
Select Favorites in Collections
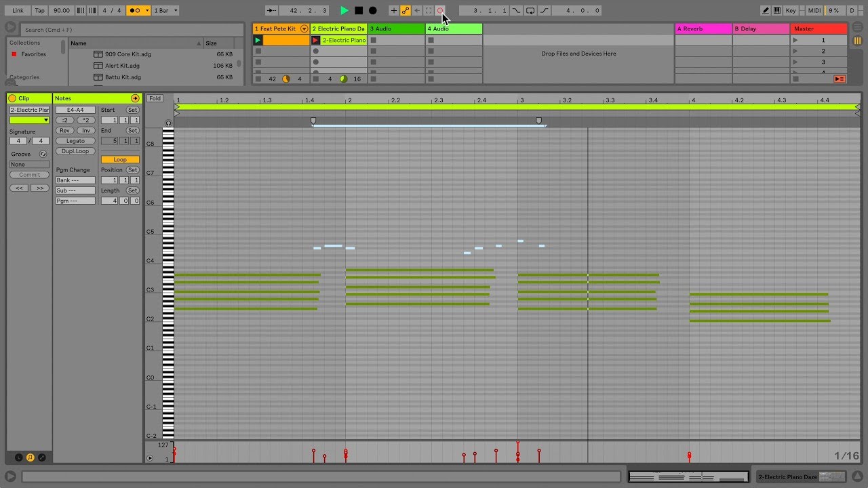[x=34, y=54]
